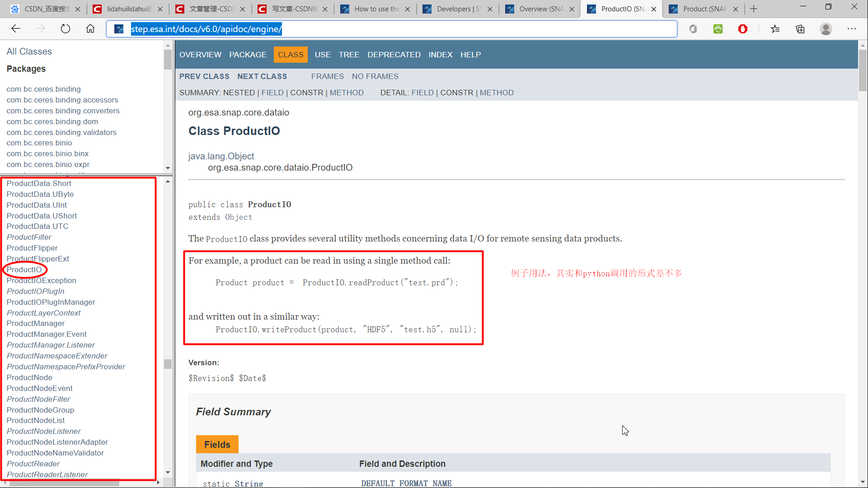Open the browser settings ellipsis menu
868x488 pixels.
pyautogui.click(x=852, y=29)
